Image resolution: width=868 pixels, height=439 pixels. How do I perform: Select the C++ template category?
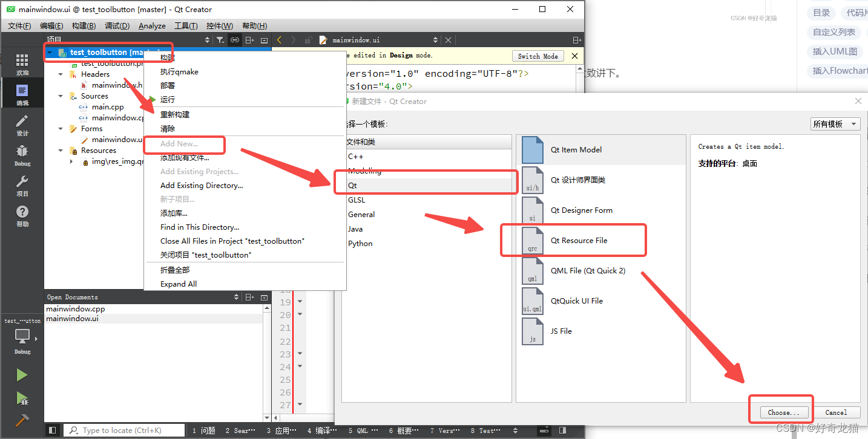coord(428,156)
